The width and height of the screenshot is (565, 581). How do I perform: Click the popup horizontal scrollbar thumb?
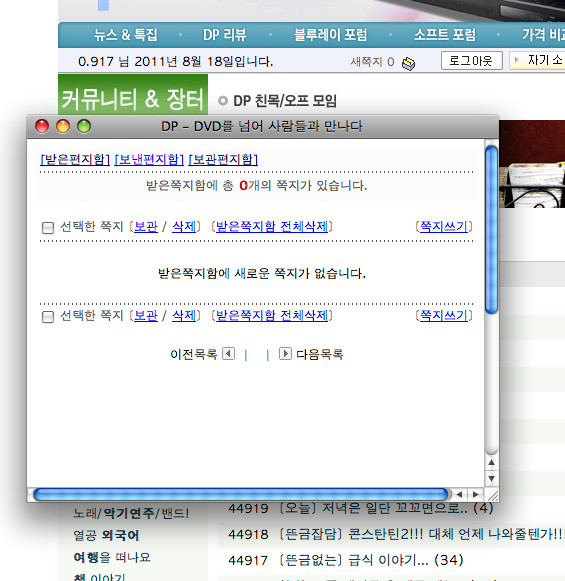click(x=241, y=494)
